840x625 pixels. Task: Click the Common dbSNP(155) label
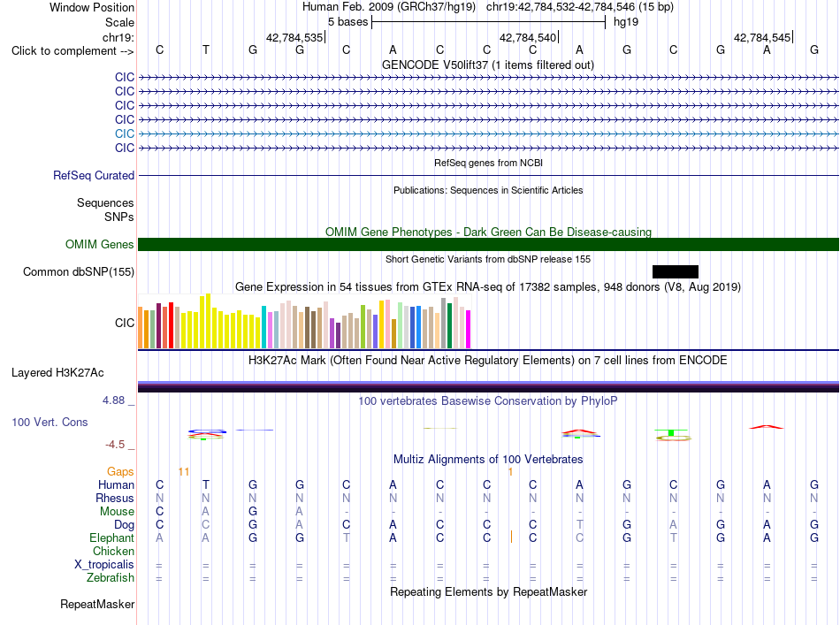[x=78, y=271]
